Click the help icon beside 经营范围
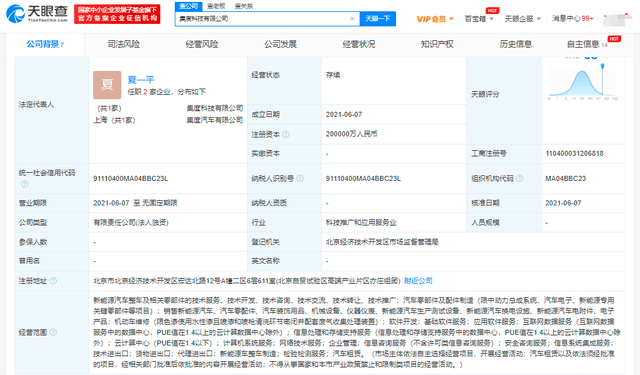The height and width of the screenshot is (375, 640). (53, 332)
